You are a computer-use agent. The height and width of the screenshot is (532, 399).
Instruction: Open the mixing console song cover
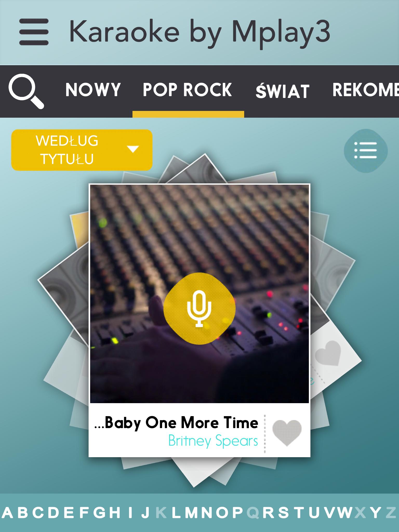(199, 294)
